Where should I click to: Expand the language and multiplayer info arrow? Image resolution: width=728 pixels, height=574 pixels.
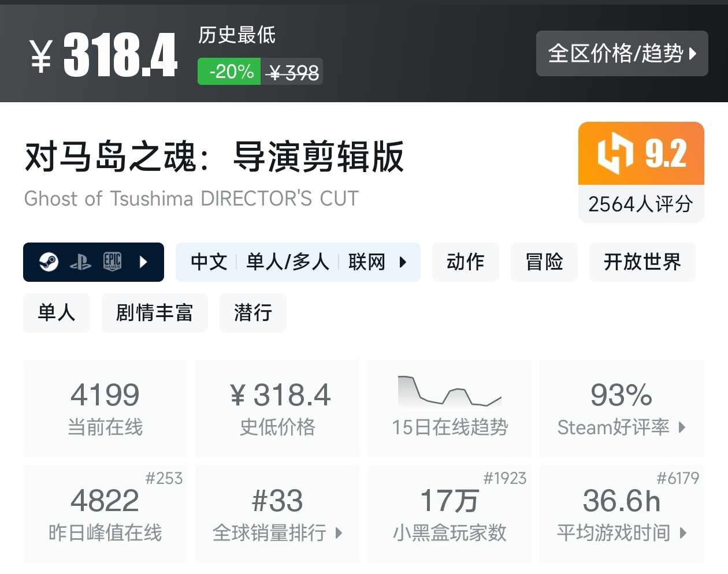[x=403, y=262]
